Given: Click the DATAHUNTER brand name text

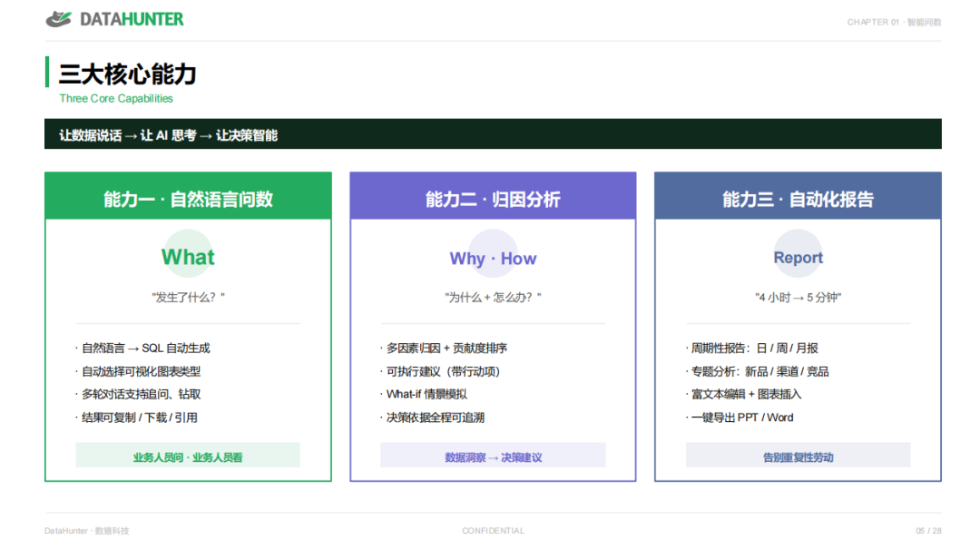Looking at the screenshot, I should click(x=132, y=19).
